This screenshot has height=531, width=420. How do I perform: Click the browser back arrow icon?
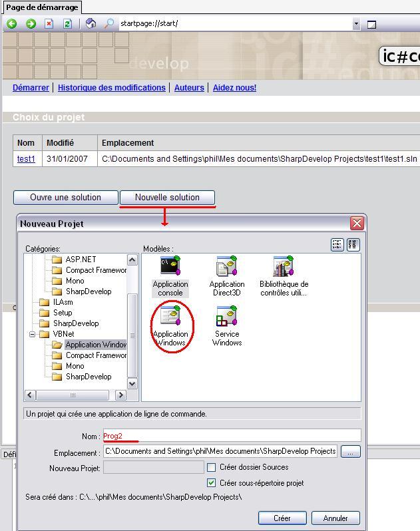[x=12, y=23]
